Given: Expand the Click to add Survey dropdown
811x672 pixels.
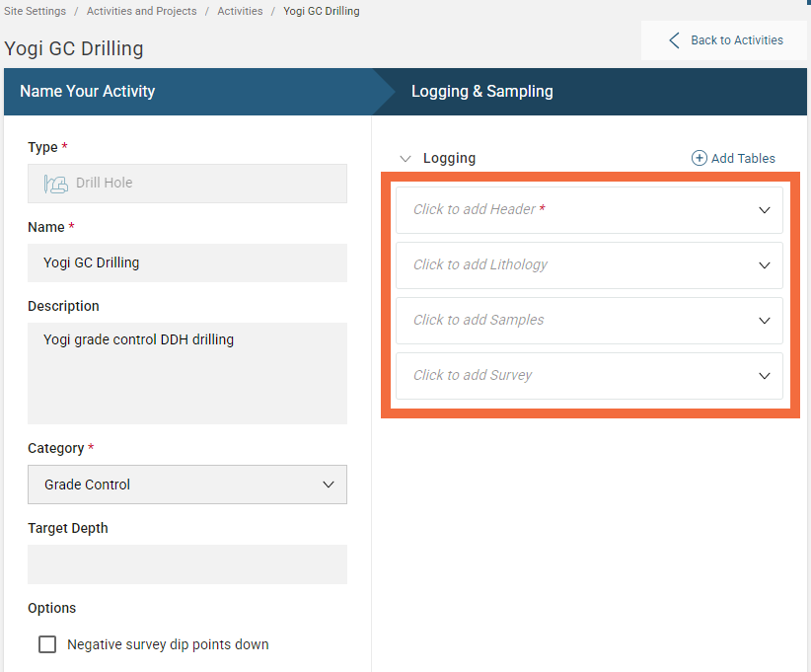Looking at the screenshot, I should pos(589,376).
